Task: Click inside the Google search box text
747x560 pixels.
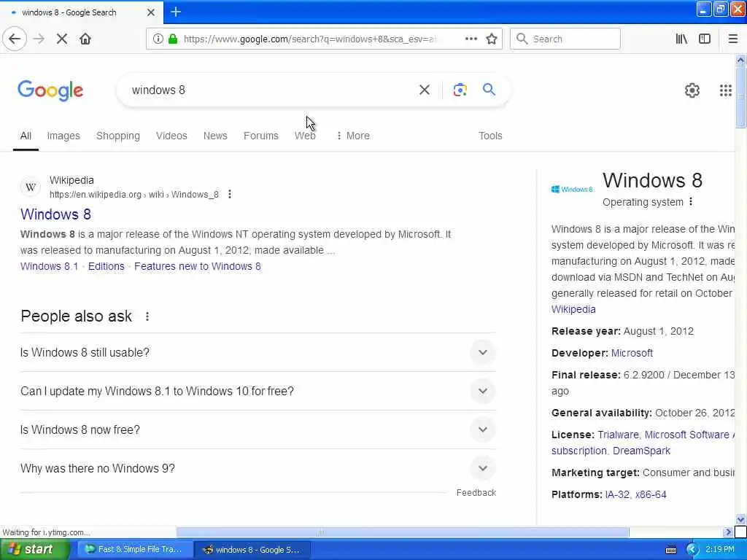Action: click(x=158, y=90)
